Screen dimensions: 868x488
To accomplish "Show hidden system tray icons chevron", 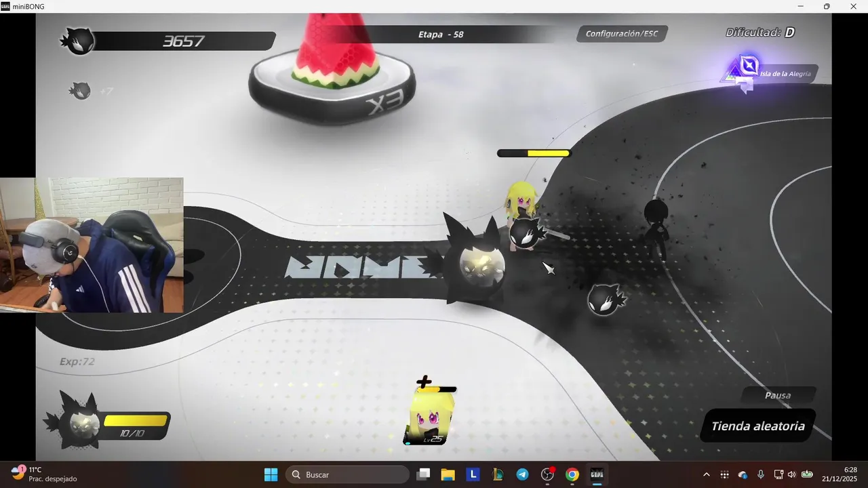I will pos(707,474).
